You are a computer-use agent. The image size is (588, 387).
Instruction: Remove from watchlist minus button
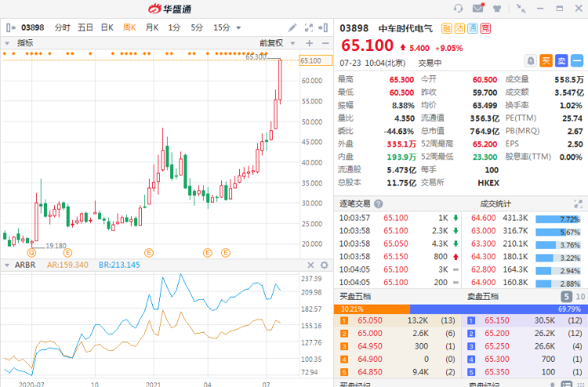coord(577,60)
